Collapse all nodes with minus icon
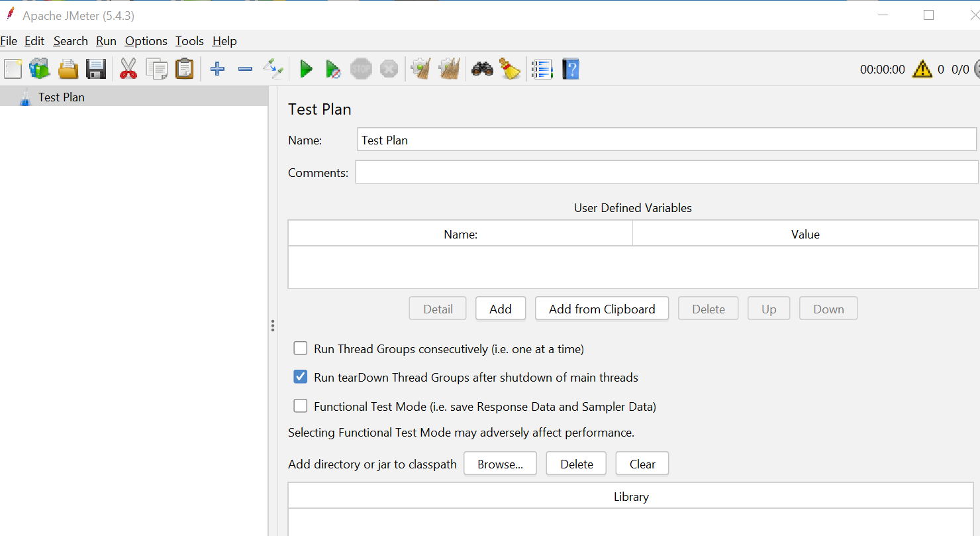 click(x=245, y=69)
